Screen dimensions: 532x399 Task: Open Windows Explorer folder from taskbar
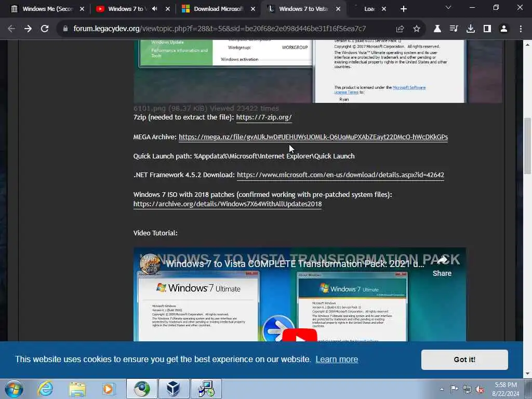[x=77, y=389]
